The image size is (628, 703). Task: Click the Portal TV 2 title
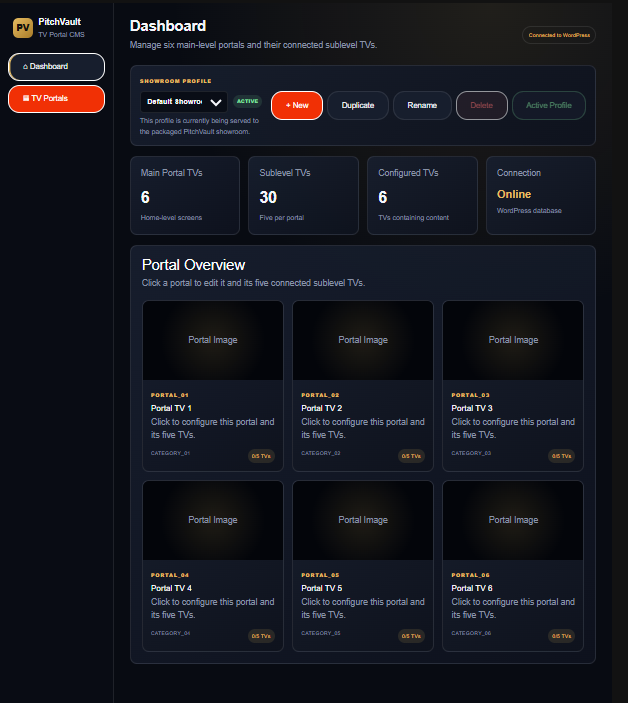click(322, 408)
